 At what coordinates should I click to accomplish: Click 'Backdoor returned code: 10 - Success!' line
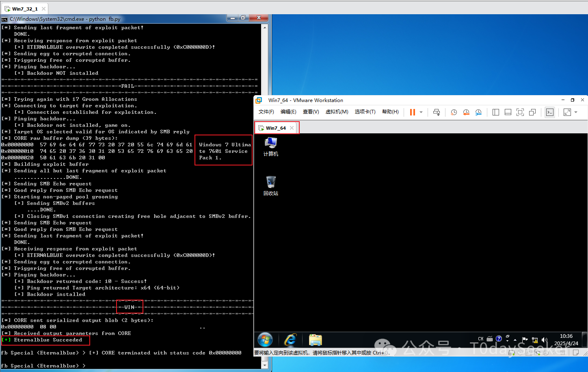[x=80, y=281]
